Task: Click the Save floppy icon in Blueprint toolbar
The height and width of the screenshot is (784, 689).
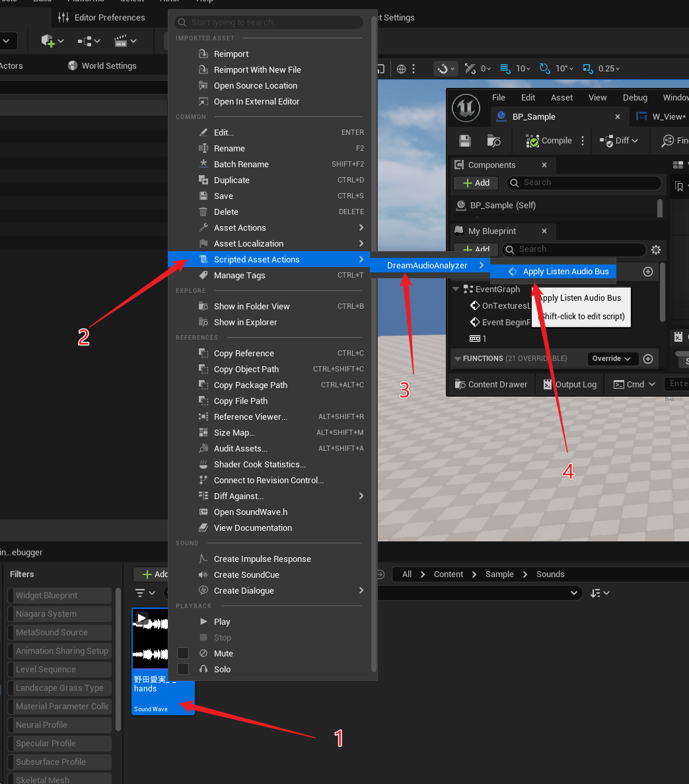Action: [x=465, y=141]
